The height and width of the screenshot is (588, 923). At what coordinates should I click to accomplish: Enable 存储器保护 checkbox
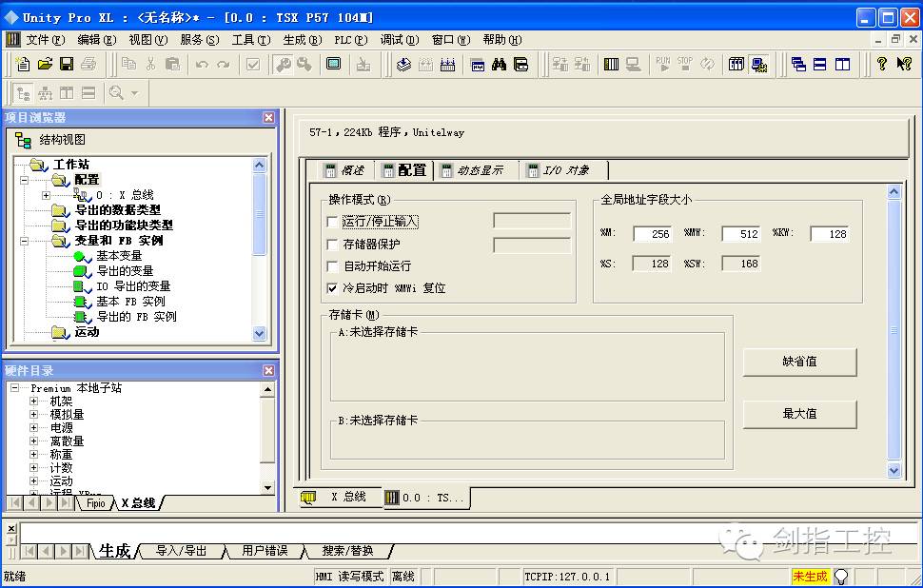332,245
